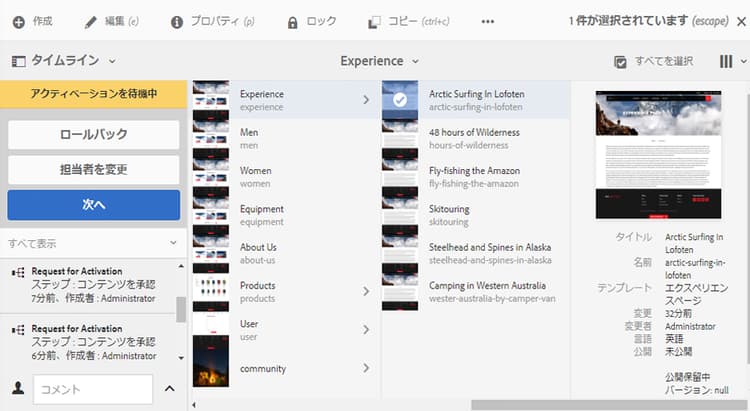750x411 pixels.
Task: Click the Select All checkmark icon
Action: (620, 62)
